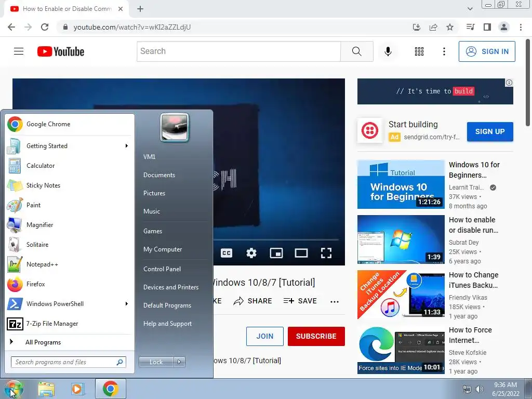532x399 pixels.
Task: Click the SIGN IN button
Action: [x=487, y=51]
